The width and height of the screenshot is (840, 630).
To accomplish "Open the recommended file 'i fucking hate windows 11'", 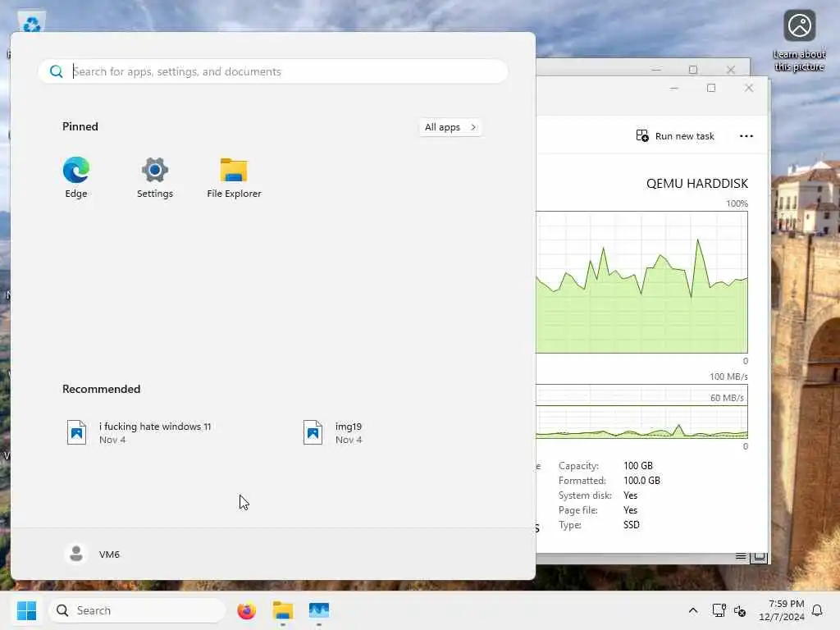I will pos(139,432).
